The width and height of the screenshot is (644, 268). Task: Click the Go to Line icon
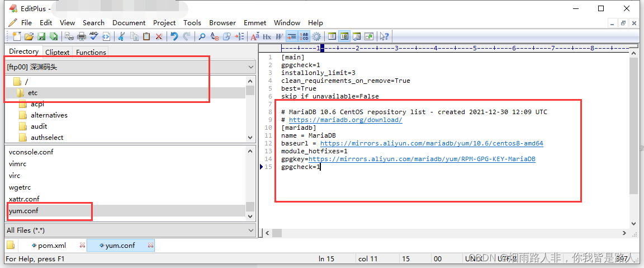pyautogui.click(x=239, y=36)
